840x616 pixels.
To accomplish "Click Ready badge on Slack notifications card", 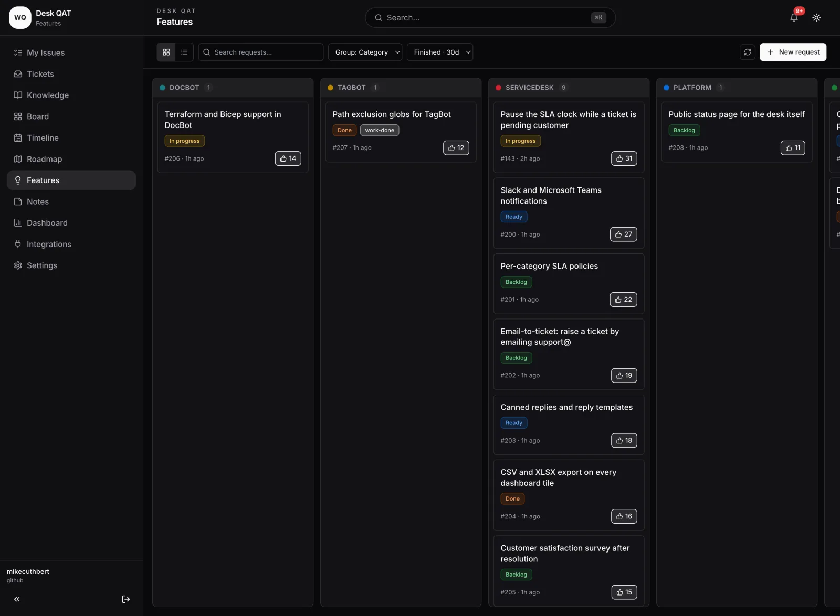I will [x=514, y=217].
